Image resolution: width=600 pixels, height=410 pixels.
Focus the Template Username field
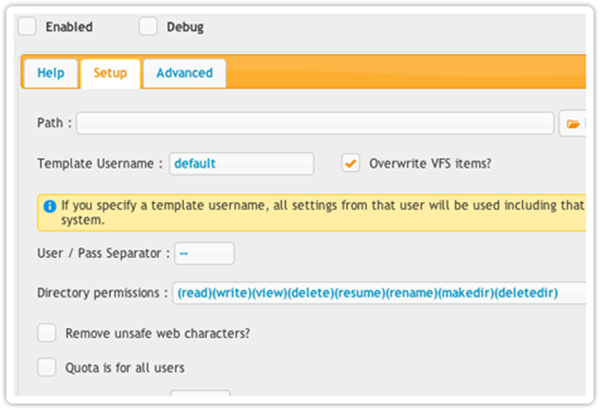click(241, 163)
